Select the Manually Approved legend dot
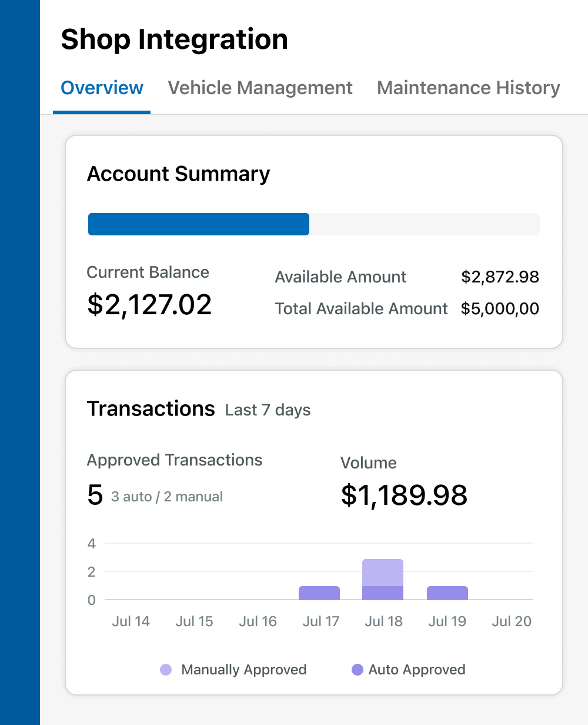588x725 pixels. pyautogui.click(x=166, y=670)
